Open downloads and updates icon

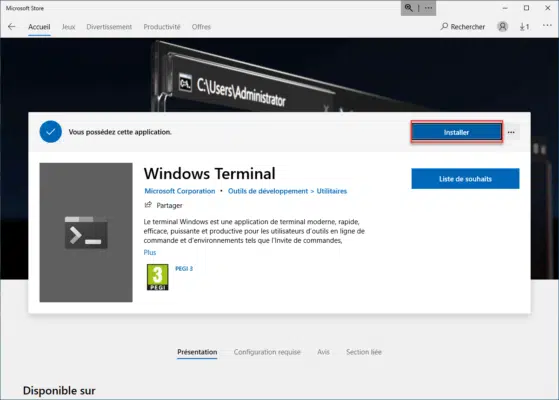coord(524,27)
